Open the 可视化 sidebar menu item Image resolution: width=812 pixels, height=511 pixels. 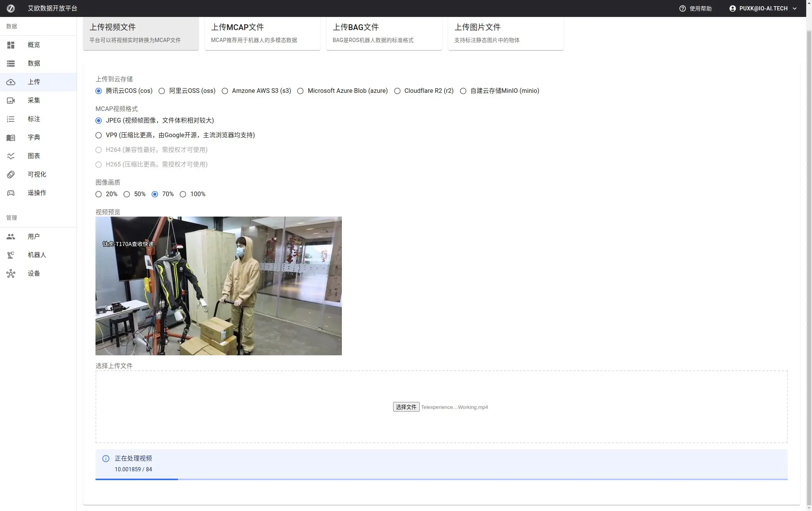click(x=37, y=175)
